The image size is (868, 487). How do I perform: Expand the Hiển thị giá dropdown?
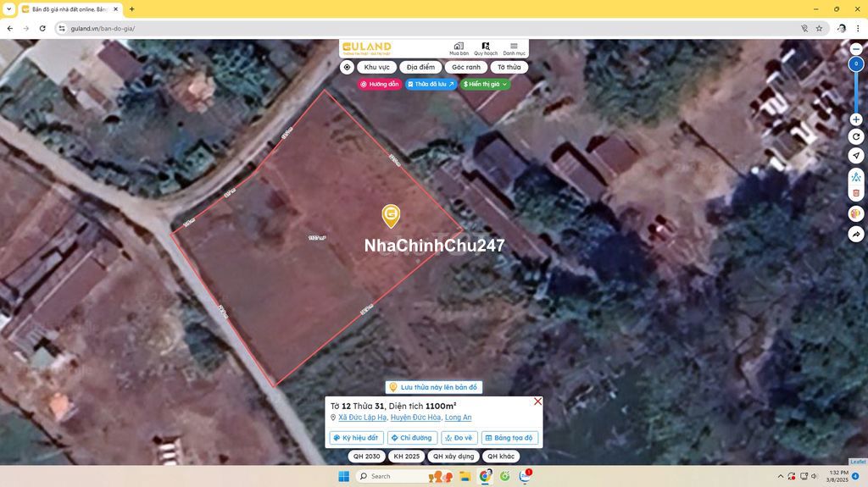(x=486, y=85)
